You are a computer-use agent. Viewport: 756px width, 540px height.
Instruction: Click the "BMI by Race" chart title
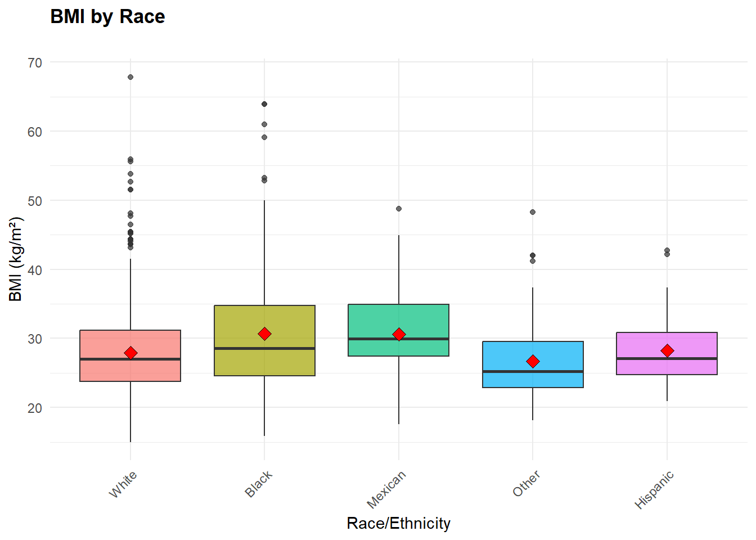[x=107, y=17]
